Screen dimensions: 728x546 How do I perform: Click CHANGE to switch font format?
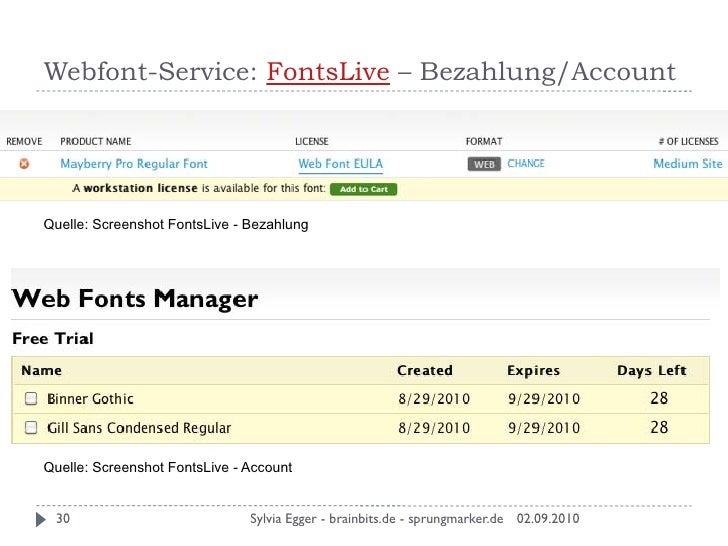[526, 163]
